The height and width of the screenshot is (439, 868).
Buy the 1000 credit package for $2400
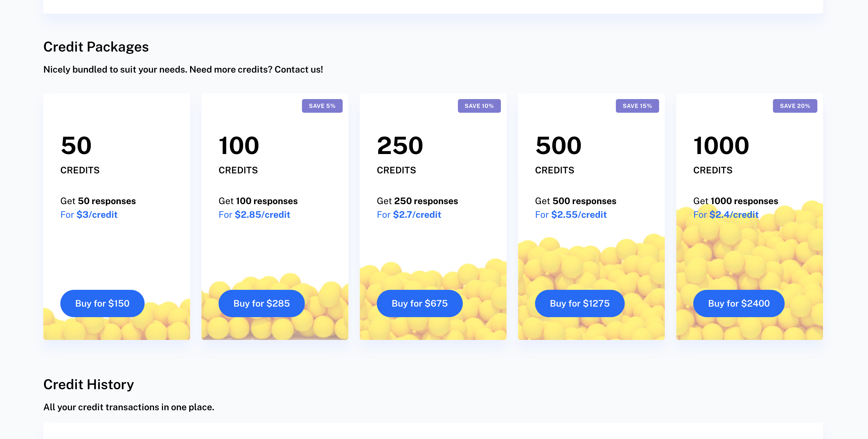click(738, 303)
